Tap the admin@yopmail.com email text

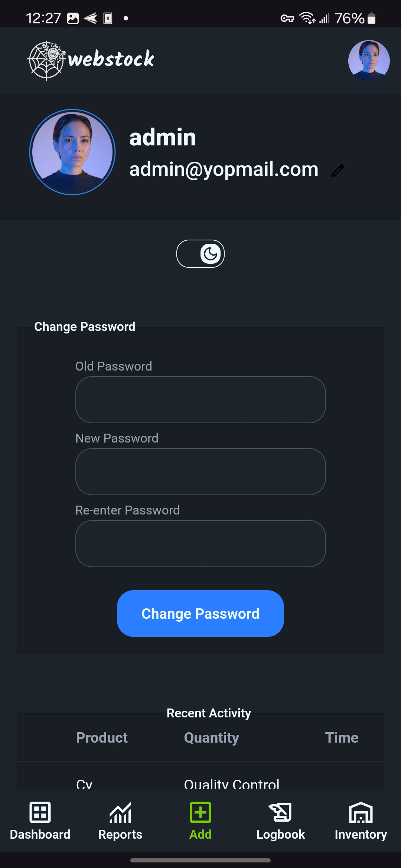click(x=224, y=169)
